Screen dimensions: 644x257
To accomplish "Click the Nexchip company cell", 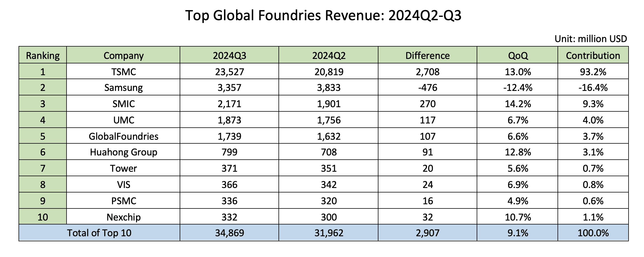I will click(123, 217).
